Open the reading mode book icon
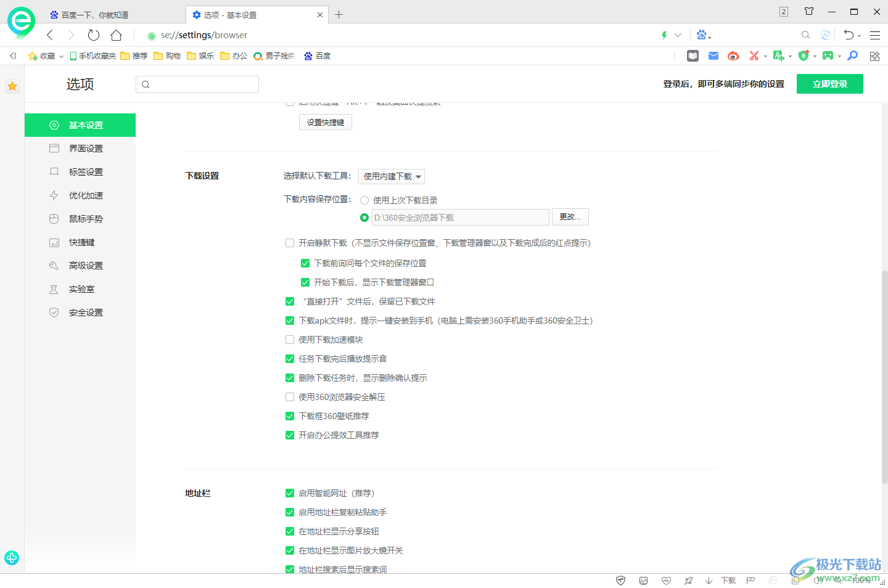Image resolution: width=888 pixels, height=588 pixels. (693, 56)
